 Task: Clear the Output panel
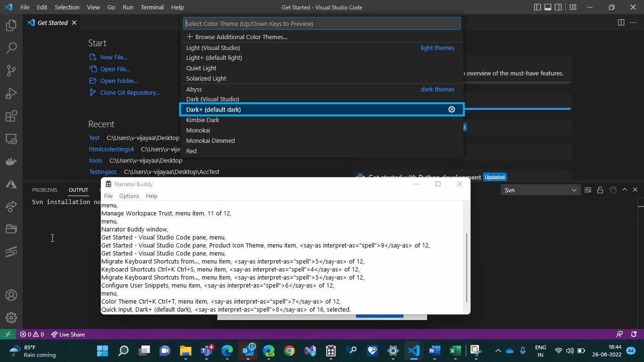point(588,190)
